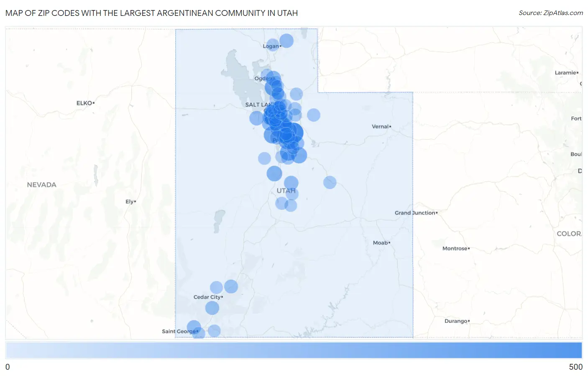The height and width of the screenshot is (376, 588).
Task: Click the Vernal city label
Action: pos(381,126)
